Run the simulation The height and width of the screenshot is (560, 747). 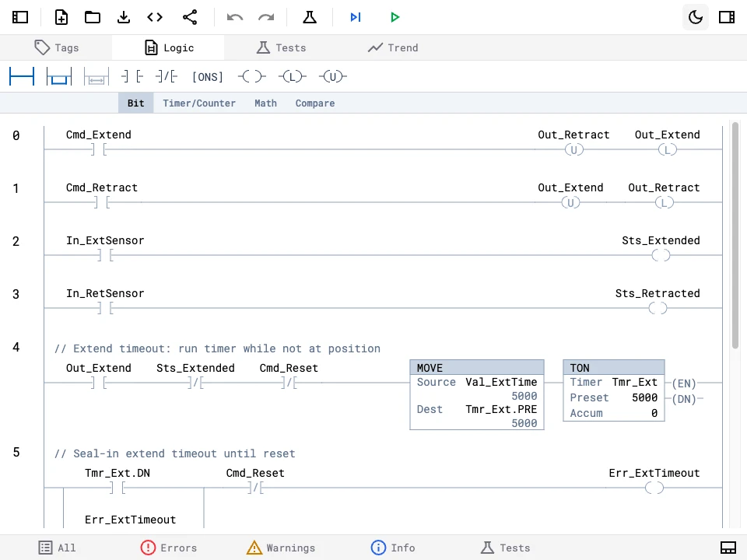(x=395, y=17)
